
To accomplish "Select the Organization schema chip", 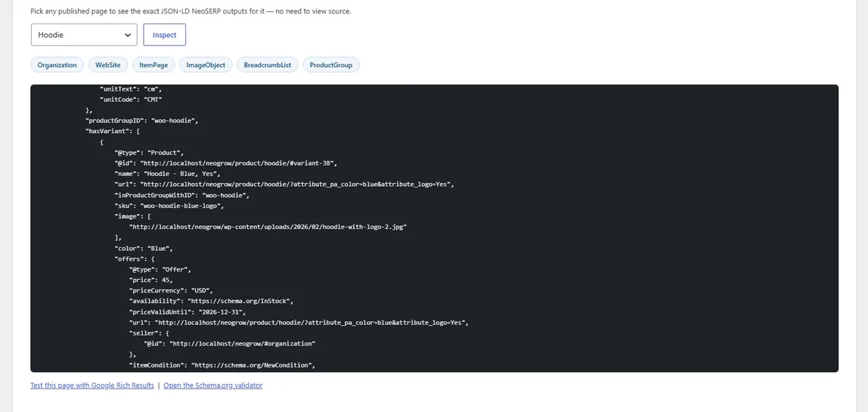I will pyautogui.click(x=57, y=65).
